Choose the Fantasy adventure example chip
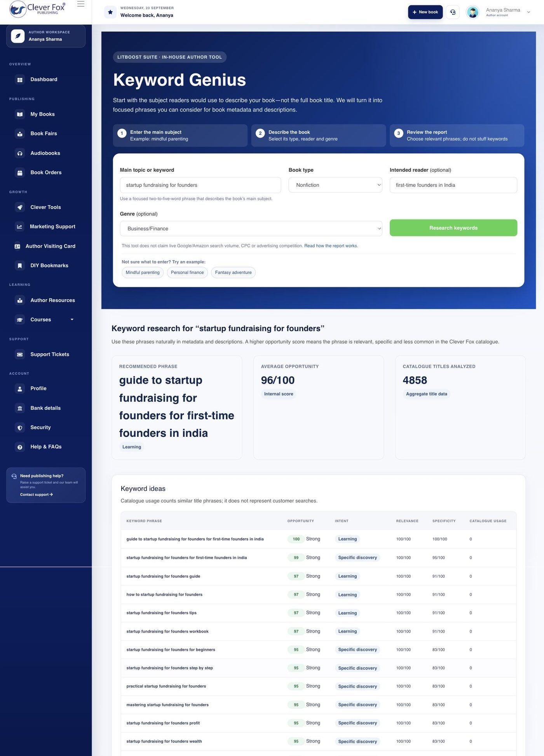 233,273
